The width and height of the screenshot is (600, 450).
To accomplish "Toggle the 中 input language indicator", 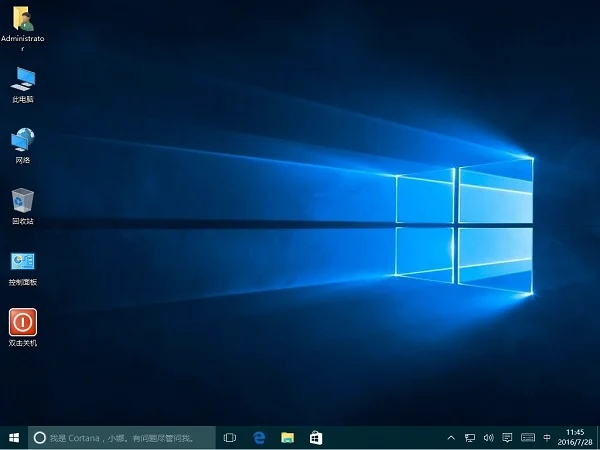I will click(547, 437).
